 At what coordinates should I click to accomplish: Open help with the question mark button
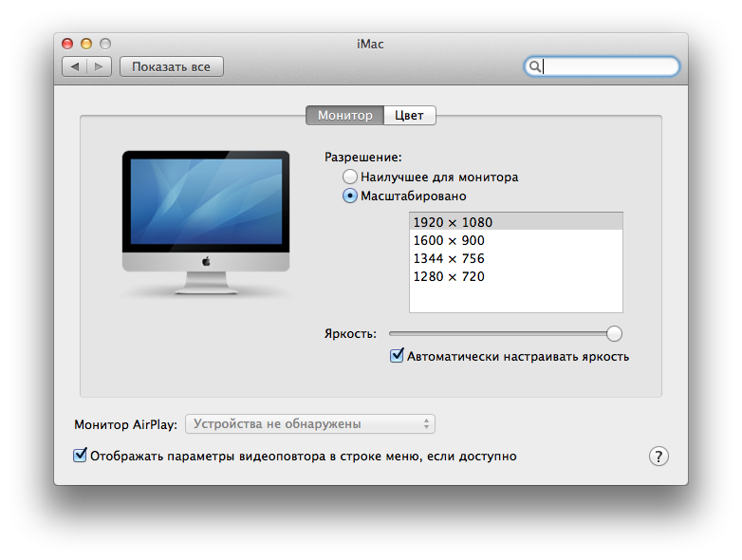tap(659, 457)
